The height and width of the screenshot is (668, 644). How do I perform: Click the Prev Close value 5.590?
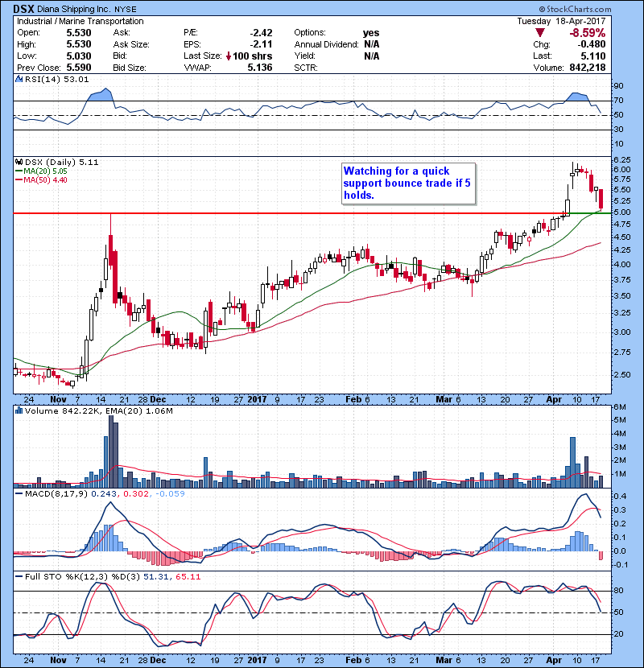(79, 68)
